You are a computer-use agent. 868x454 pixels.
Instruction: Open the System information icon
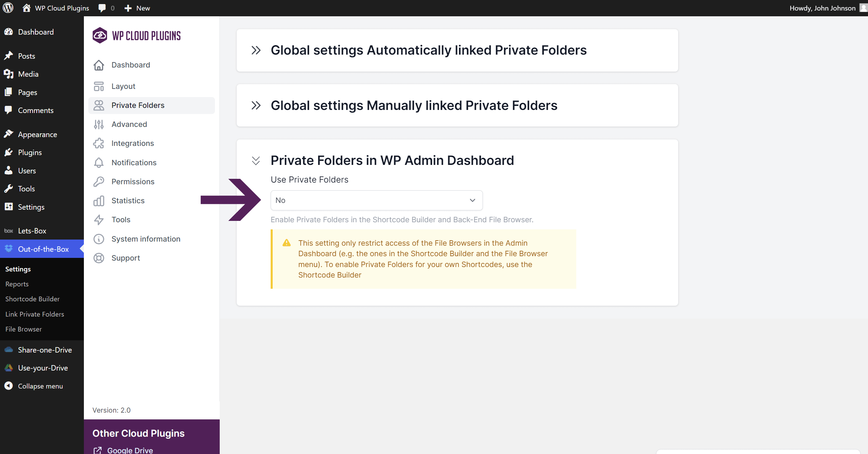[99, 239]
